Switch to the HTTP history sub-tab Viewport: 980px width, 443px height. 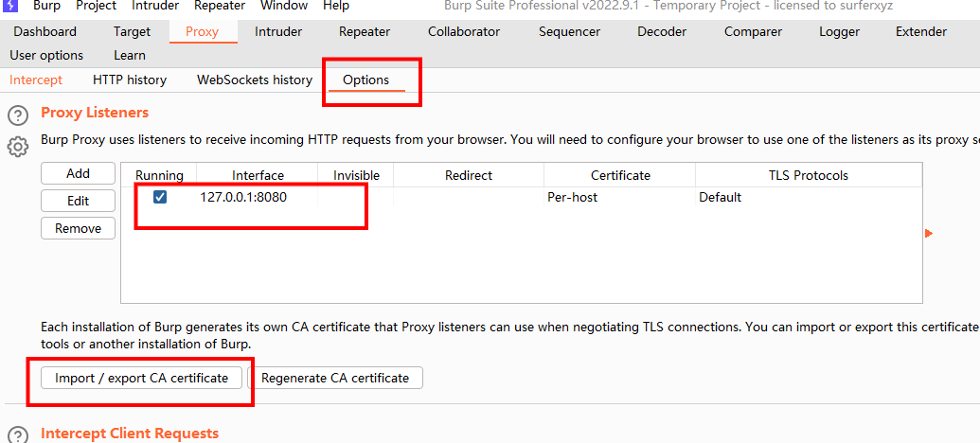(x=130, y=80)
